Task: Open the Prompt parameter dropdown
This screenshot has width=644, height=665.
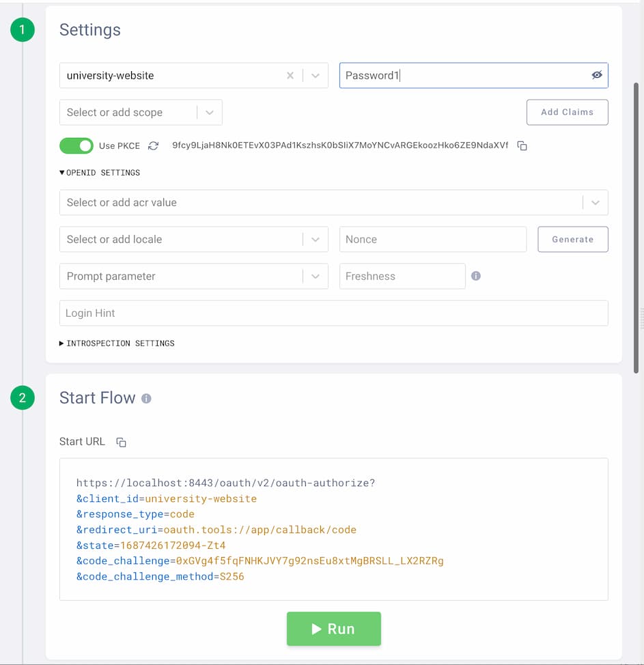Action: (315, 276)
